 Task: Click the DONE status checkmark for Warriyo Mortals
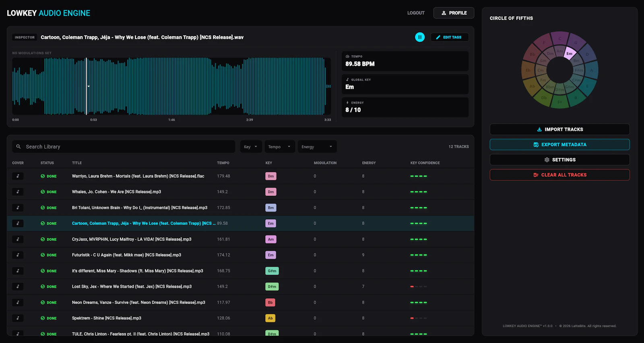pyautogui.click(x=43, y=176)
